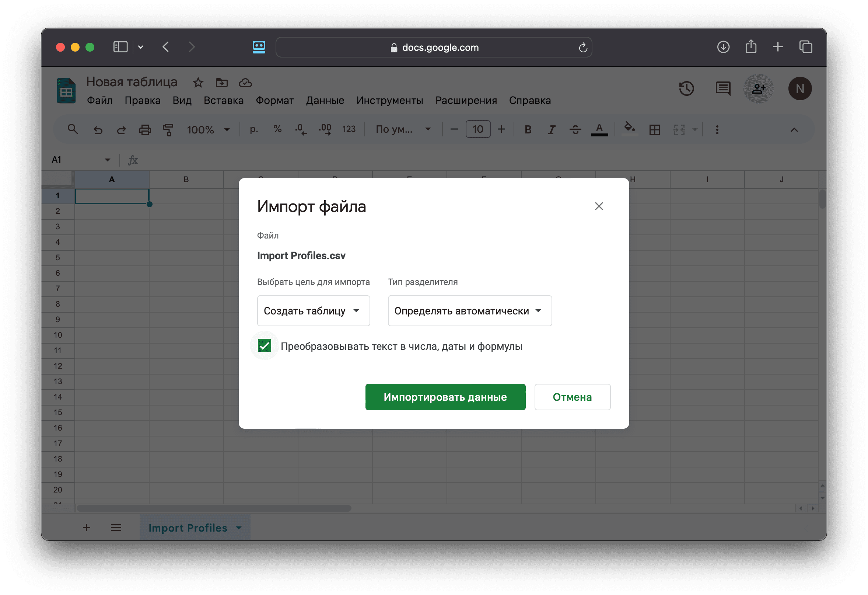Screen dimensions: 868x595
Task: Click the Отмена button
Action: click(572, 397)
